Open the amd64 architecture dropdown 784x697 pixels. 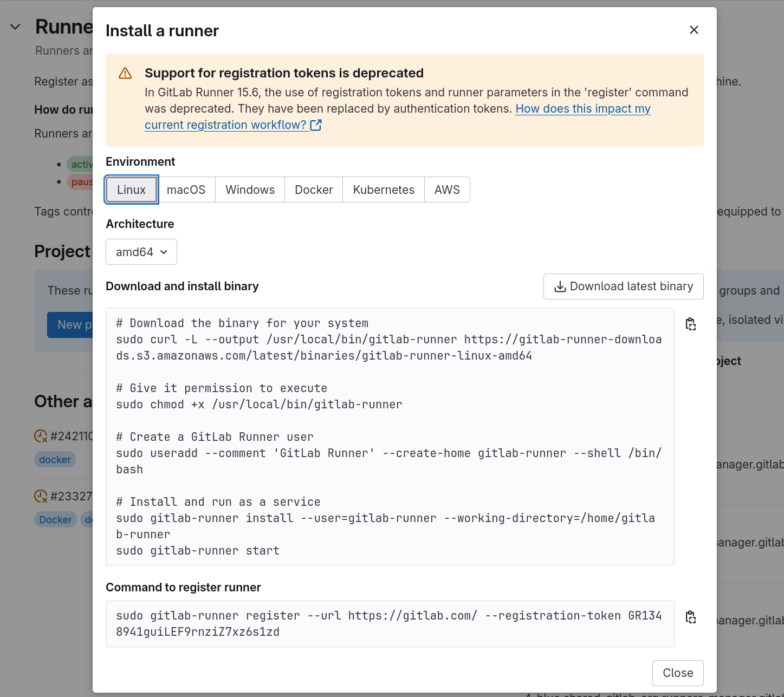pos(141,252)
